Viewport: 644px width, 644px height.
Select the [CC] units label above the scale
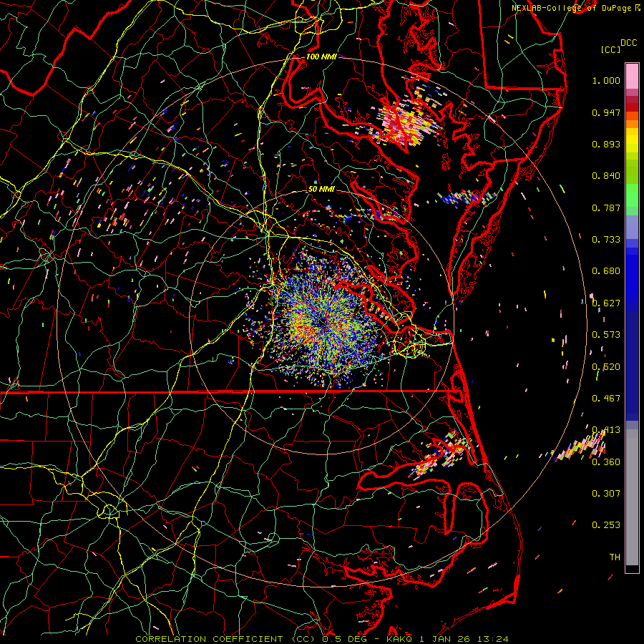610,49
